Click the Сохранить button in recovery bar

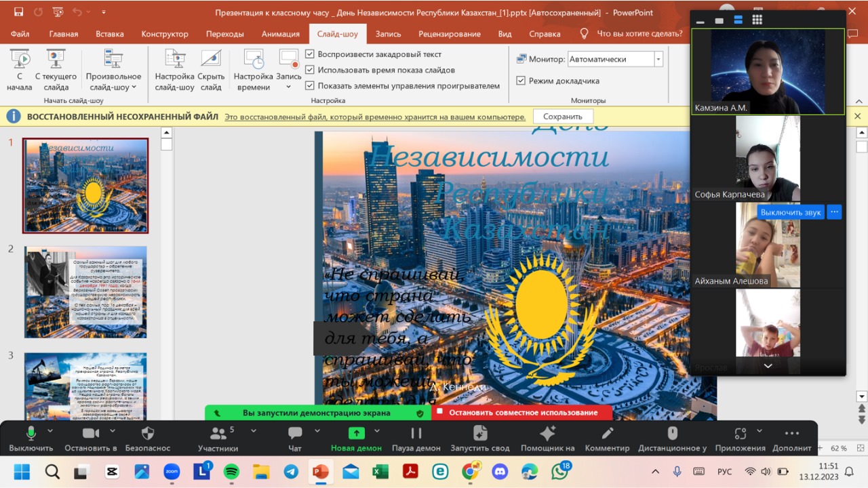[563, 117]
